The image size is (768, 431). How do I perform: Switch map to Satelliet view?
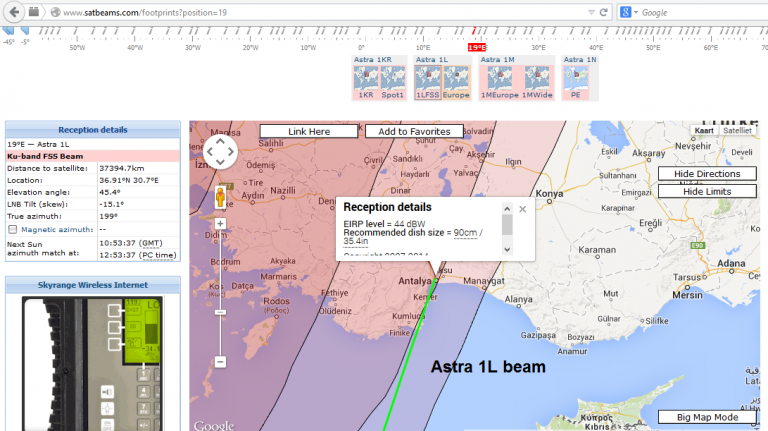point(737,130)
